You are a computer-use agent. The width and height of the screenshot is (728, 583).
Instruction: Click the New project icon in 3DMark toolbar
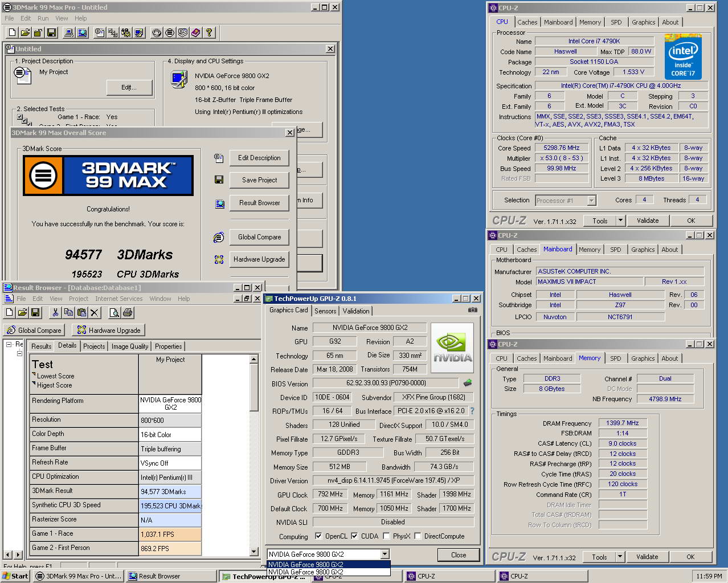point(12,32)
